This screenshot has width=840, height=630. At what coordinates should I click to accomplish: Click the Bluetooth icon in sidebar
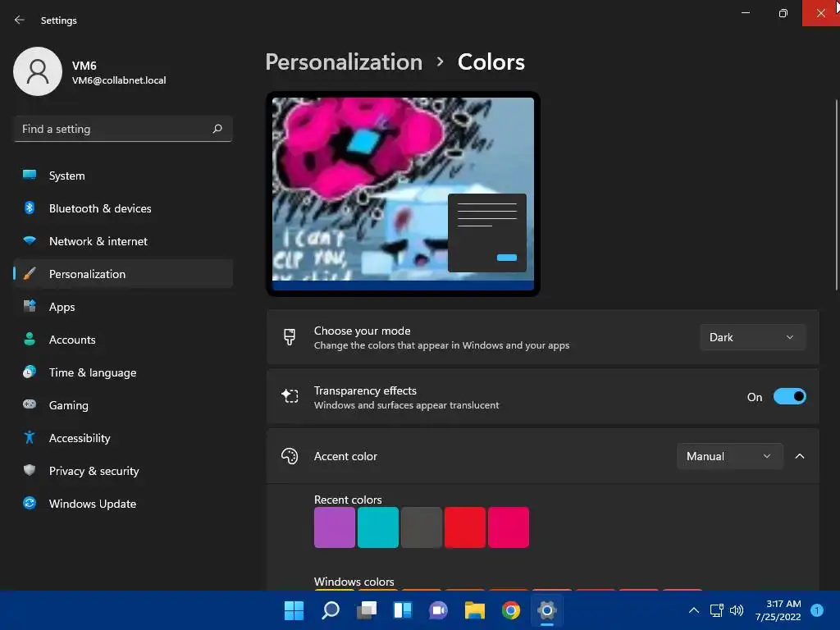(x=30, y=208)
